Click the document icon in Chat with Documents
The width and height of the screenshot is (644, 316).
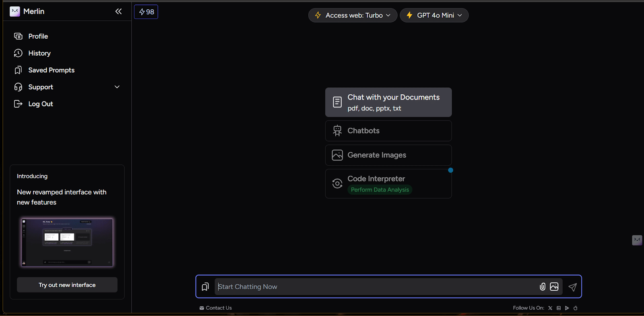pyautogui.click(x=337, y=102)
